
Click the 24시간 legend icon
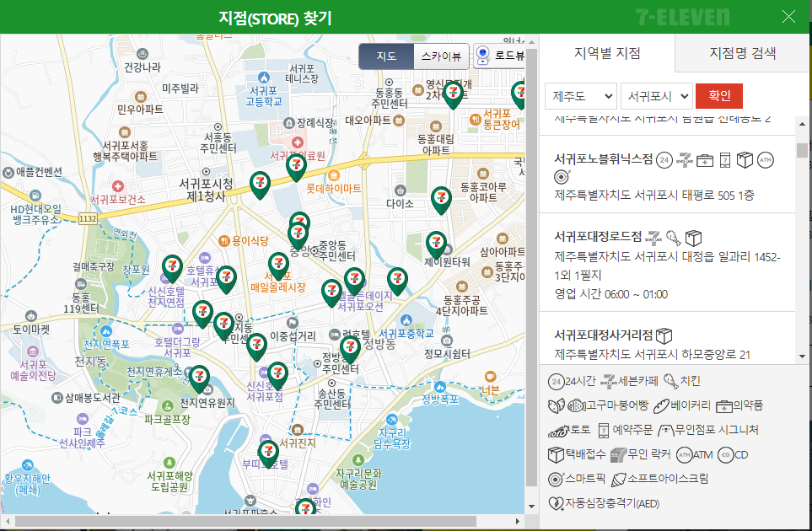pos(556,382)
